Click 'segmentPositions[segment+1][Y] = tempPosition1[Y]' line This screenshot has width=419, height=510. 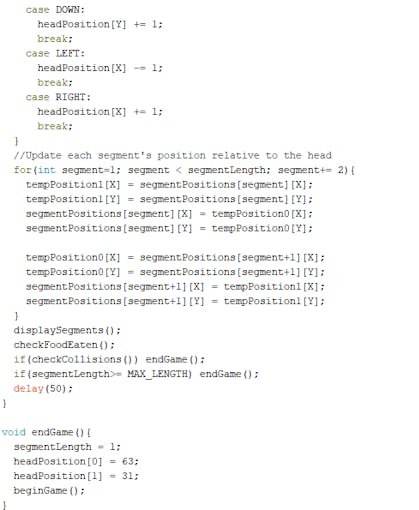tap(175, 301)
